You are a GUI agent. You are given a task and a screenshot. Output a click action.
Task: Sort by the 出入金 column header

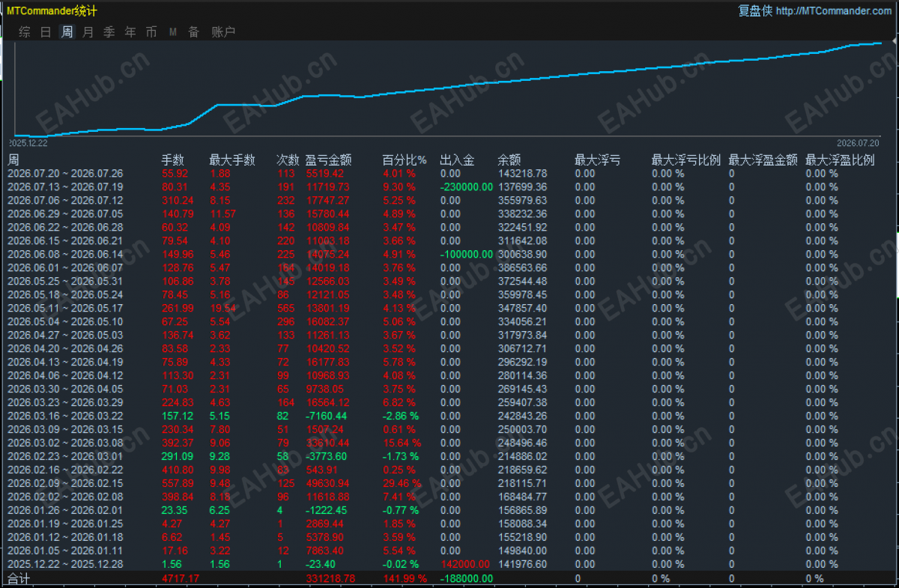click(457, 160)
